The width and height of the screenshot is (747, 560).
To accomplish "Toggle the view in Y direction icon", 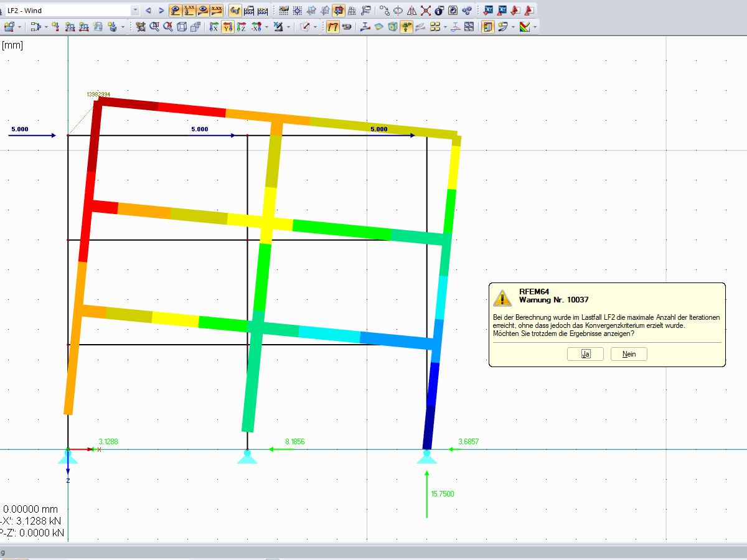I will point(227,27).
